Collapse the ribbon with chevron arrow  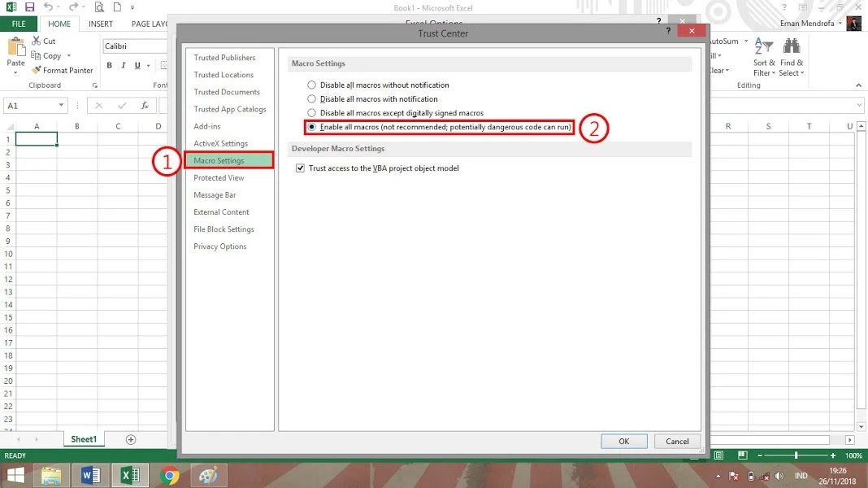(858, 85)
